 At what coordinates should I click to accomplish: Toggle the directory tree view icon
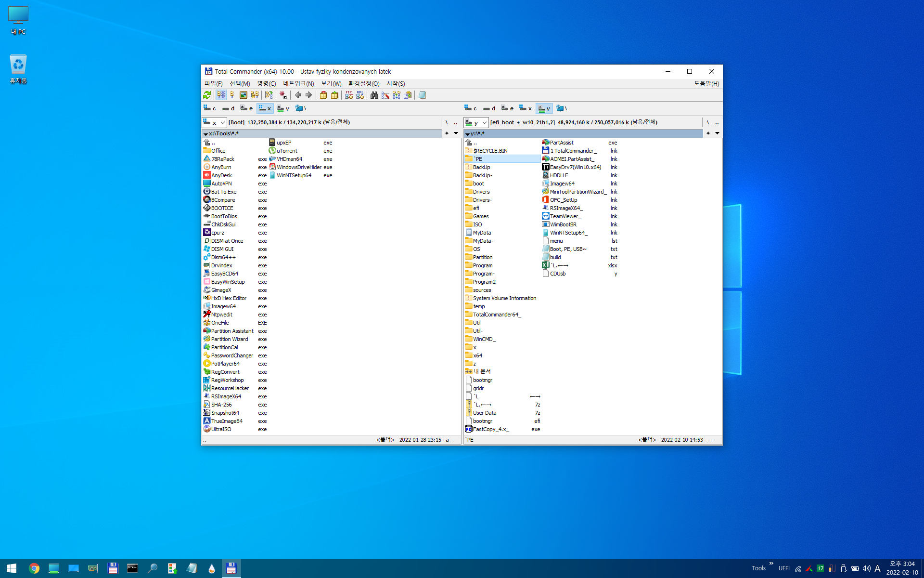tap(255, 95)
